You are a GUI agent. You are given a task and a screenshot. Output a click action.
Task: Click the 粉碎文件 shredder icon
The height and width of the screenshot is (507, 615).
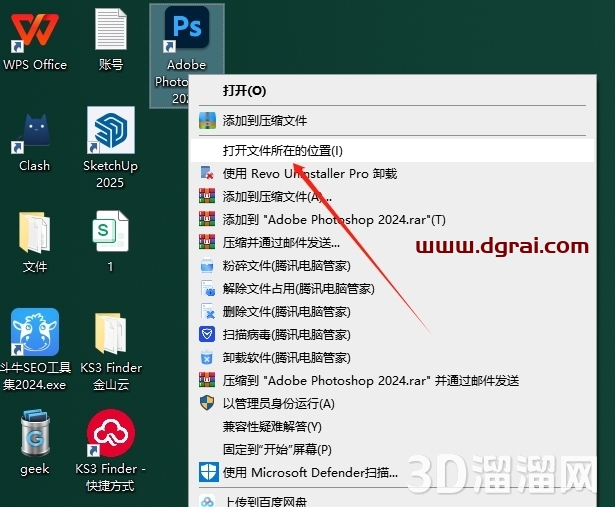pyautogui.click(x=207, y=265)
